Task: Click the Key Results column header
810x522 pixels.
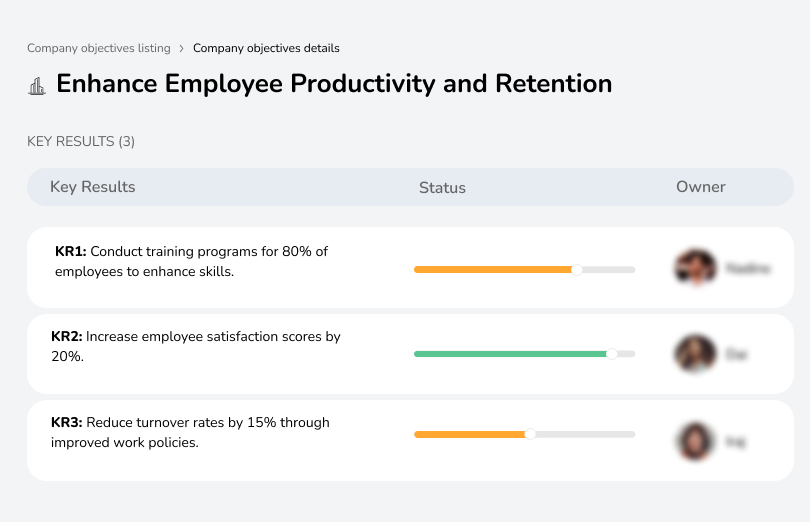Action: point(92,187)
